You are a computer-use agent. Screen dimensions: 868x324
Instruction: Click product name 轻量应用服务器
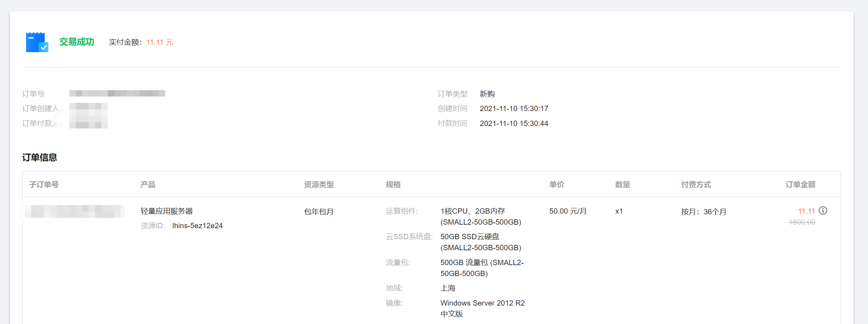[167, 211]
